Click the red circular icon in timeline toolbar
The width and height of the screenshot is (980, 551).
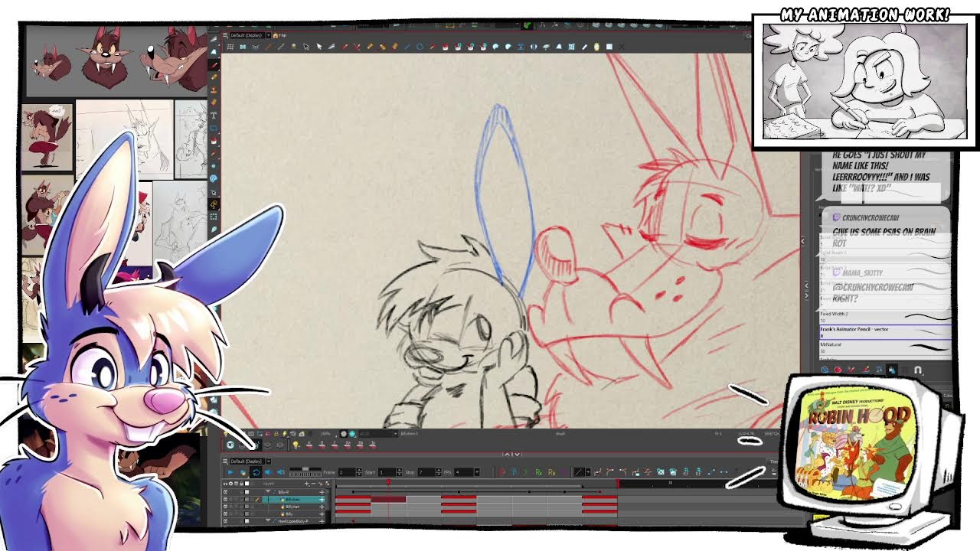tap(502, 472)
